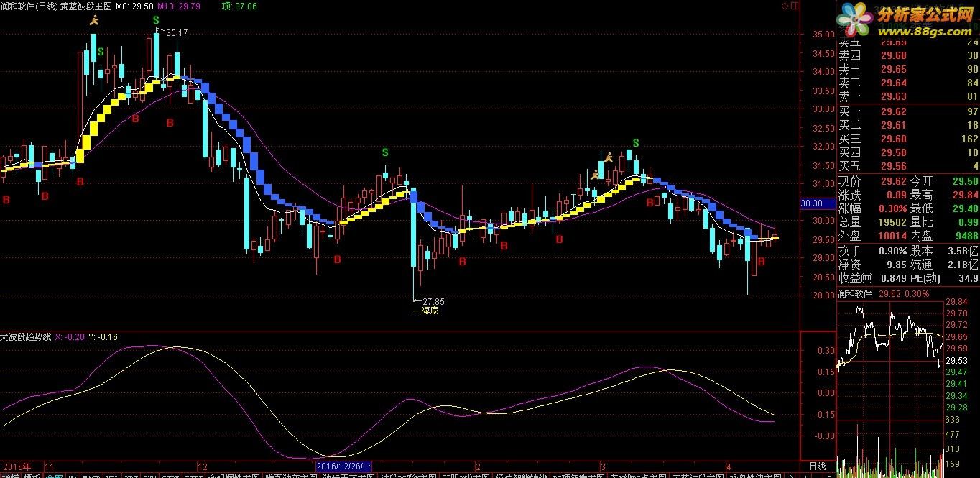Click the 顶: 37.06 indicator value
The width and height of the screenshot is (980, 478).
[241, 6]
